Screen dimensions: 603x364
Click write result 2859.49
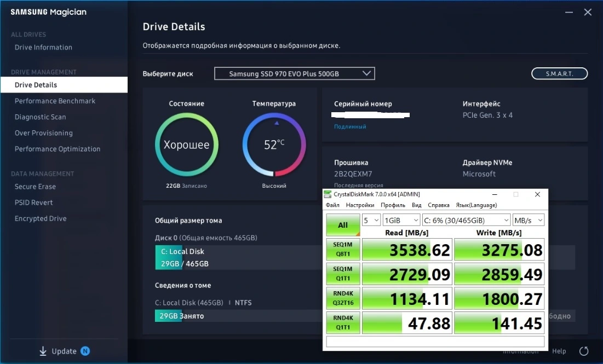[499, 274]
